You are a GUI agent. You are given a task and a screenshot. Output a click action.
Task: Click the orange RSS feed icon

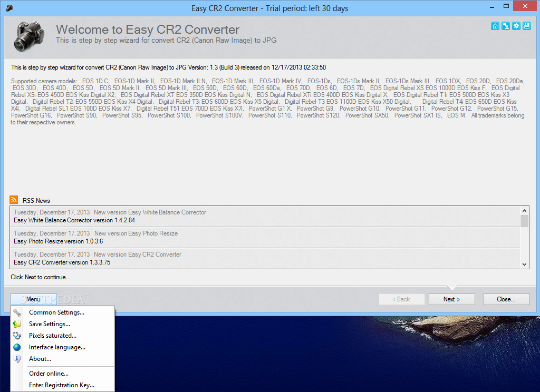(x=14, y=200)
